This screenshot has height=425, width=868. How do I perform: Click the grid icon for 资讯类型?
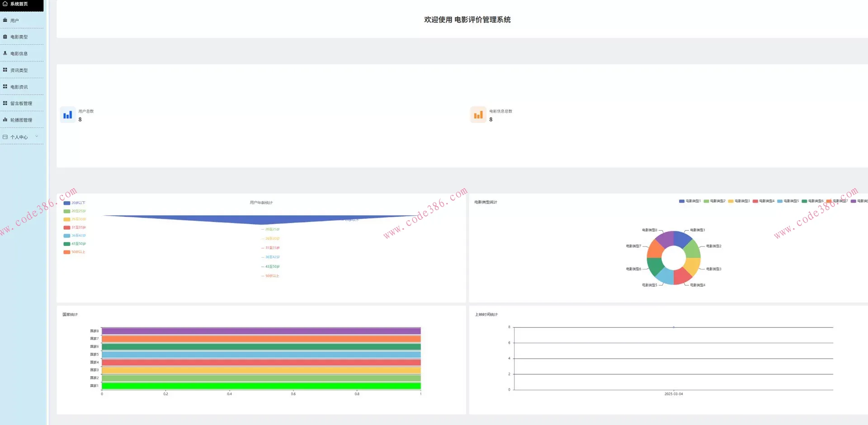[5, 70]
